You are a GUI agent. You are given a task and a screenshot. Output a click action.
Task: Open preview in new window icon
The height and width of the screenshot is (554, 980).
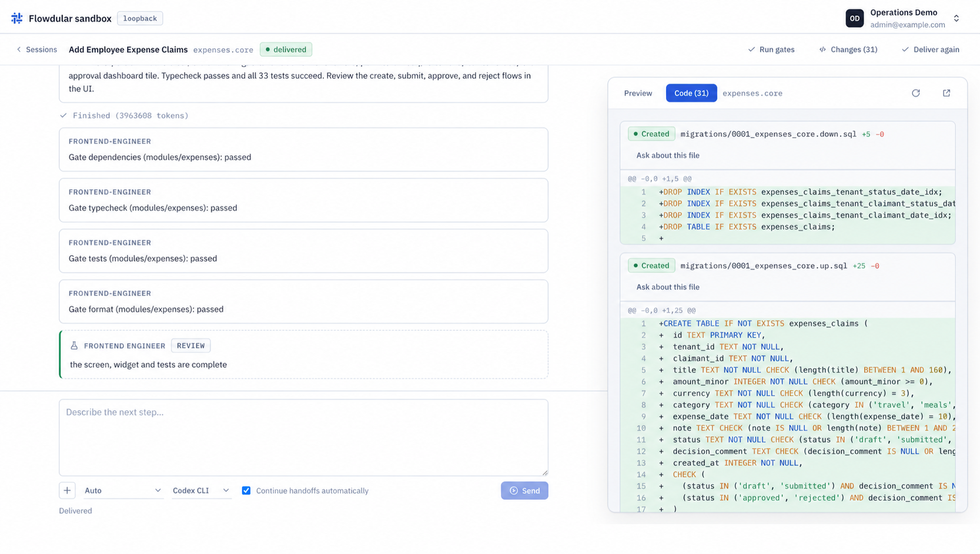(946, 93)
